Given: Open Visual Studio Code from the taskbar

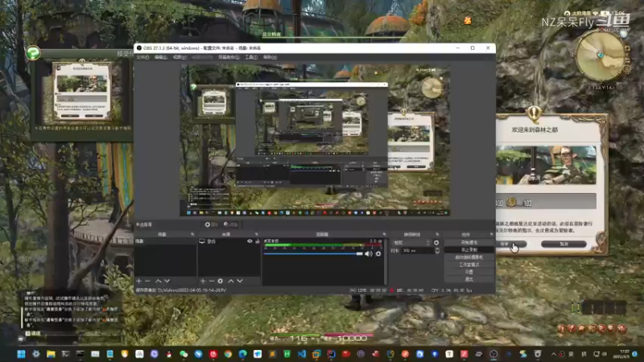Looking at the screenshot, I should pyautogui.click(x=302, y=354).
